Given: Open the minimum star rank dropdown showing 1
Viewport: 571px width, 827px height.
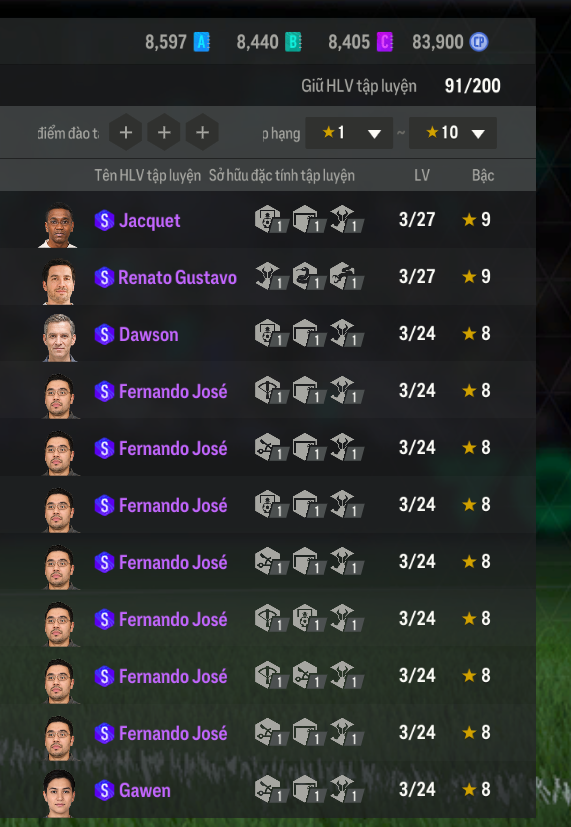Looking at the screenshot, I should tap(349, 133).
